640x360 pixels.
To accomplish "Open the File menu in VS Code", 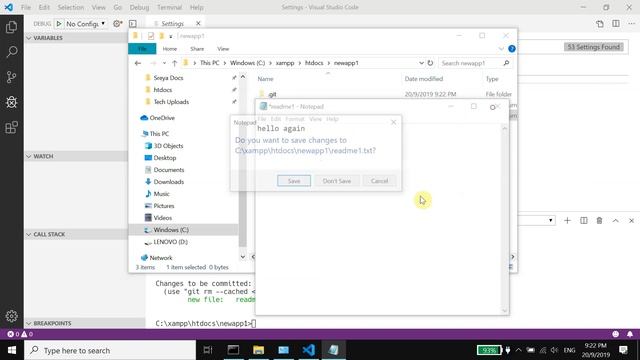I will coord(26,7).
